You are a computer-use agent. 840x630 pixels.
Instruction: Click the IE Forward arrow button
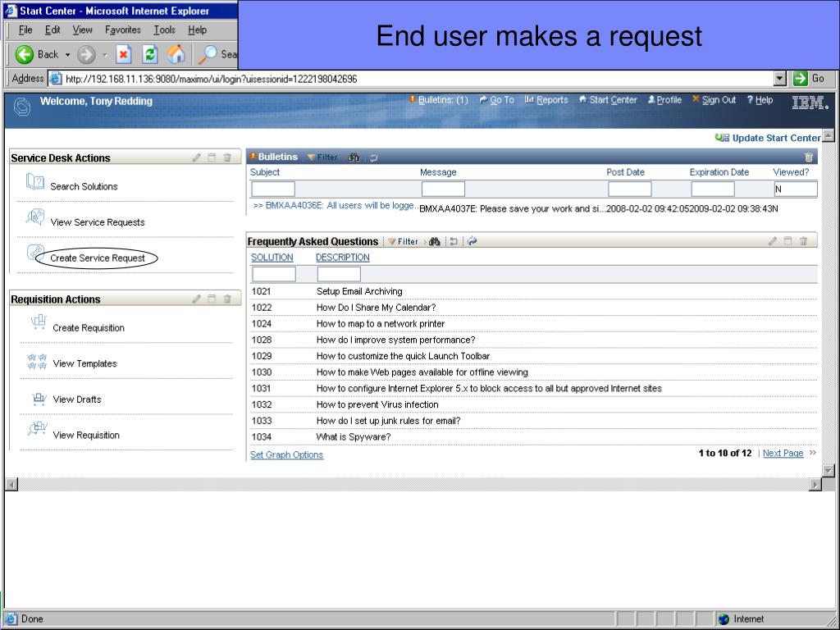[86, 54]
